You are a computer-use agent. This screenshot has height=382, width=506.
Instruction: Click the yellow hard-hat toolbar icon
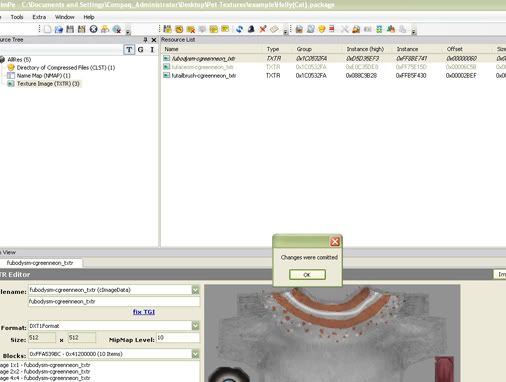322,29
